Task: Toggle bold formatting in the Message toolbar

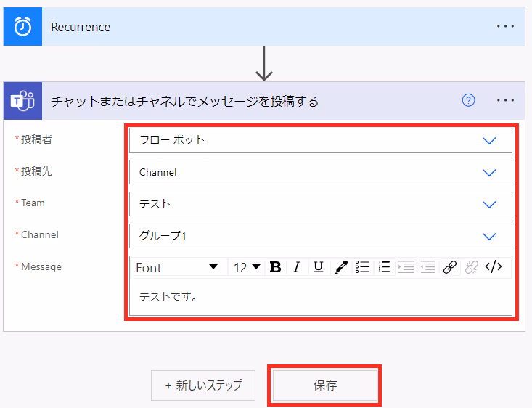Action: click(x=275, y=267)
